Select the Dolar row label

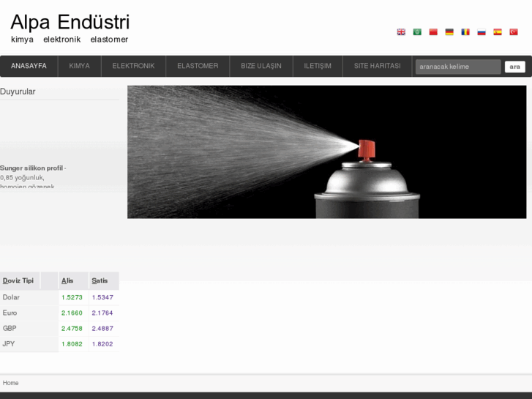(x=11, y=297)
